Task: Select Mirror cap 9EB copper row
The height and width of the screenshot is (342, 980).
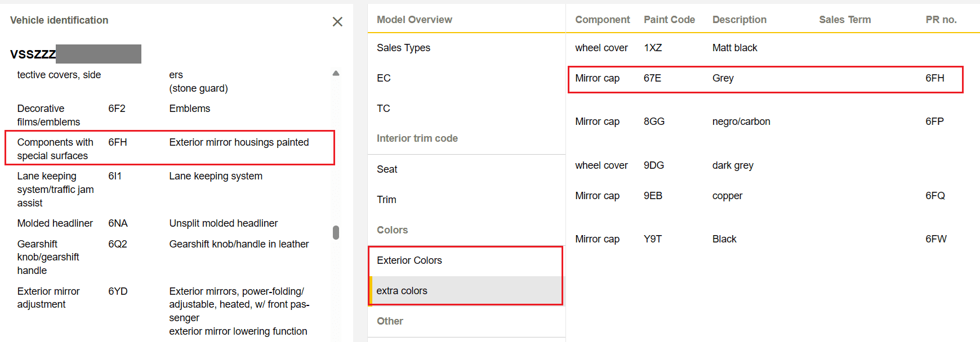Action: (765, 196)
